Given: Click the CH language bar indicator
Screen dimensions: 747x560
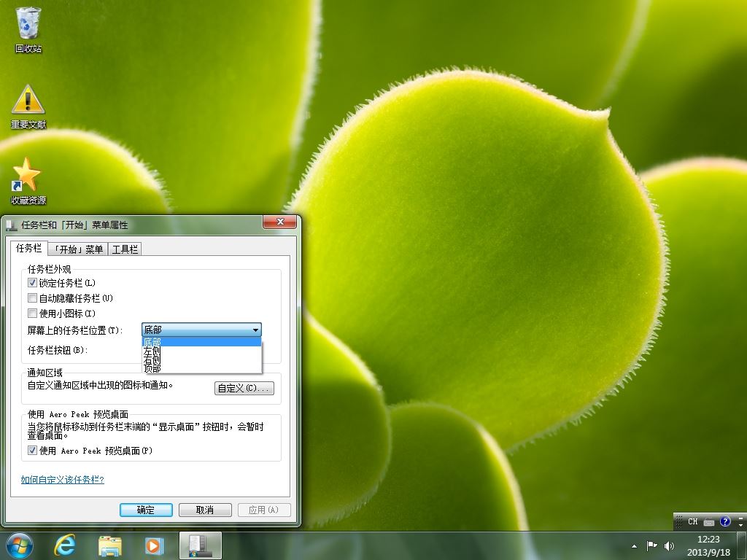Looking at the screenshot, I should [x=693, y=521].
